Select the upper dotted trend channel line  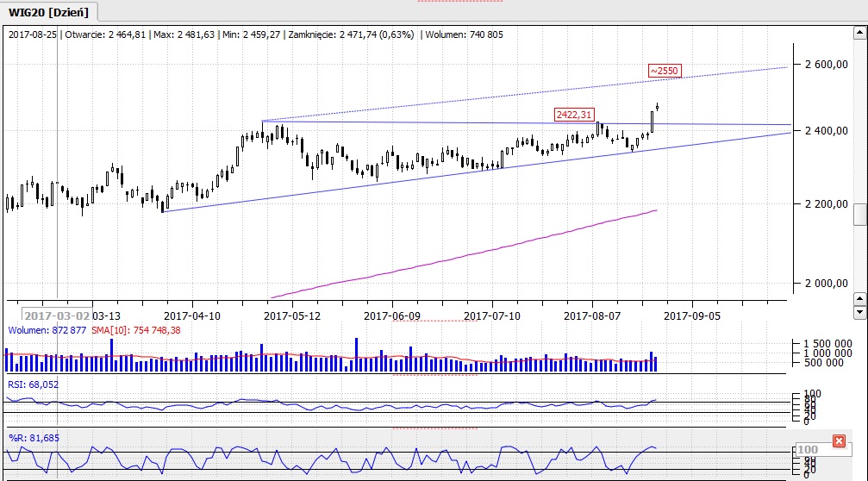tap(517, 96)
